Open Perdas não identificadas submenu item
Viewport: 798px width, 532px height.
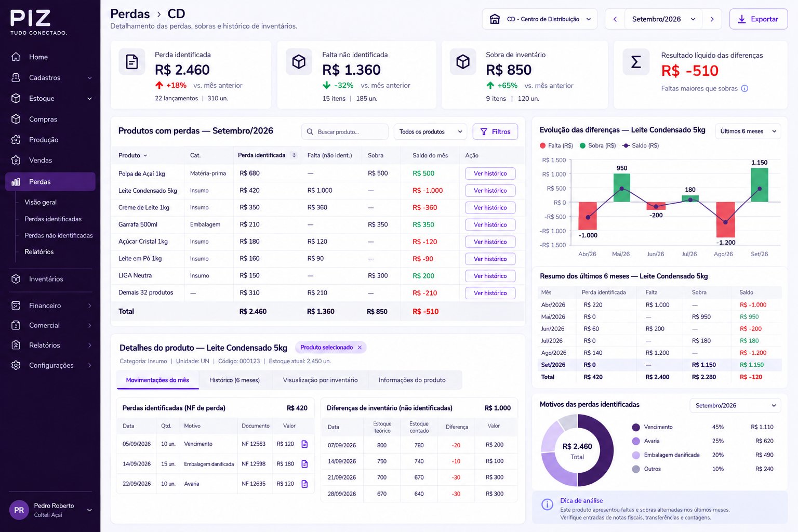[x=59, y=235]
